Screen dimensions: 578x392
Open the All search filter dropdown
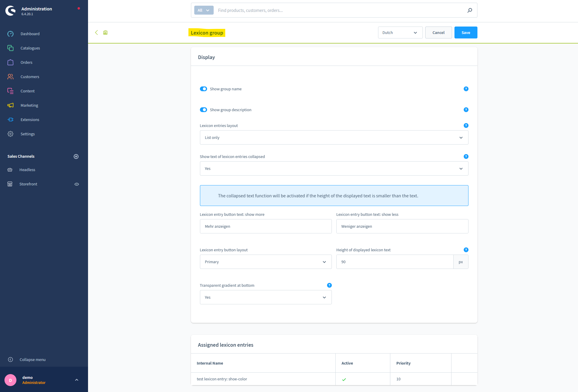click(x=204, y=10)
